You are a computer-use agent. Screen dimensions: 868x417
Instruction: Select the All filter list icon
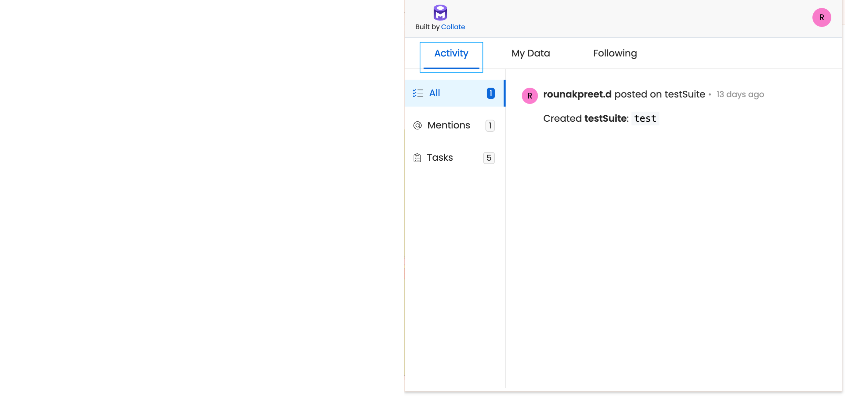pyautogui.click(x=418, y=93)
